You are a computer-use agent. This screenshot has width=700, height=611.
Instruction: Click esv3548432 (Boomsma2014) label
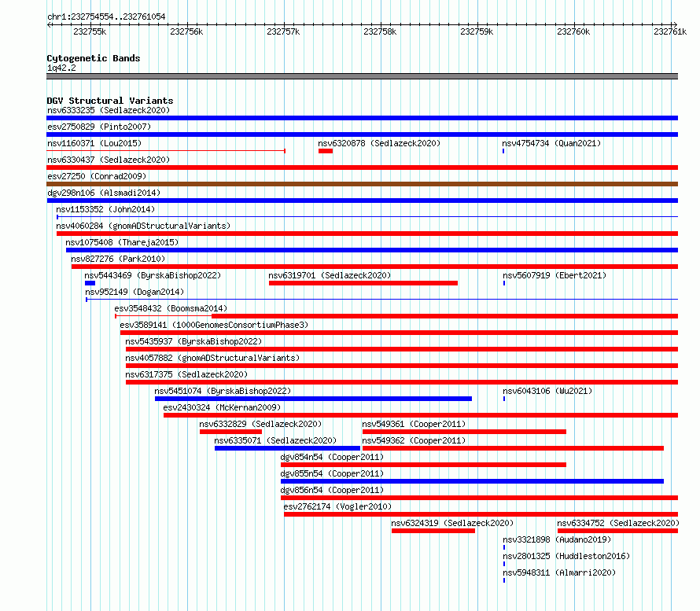171,308
